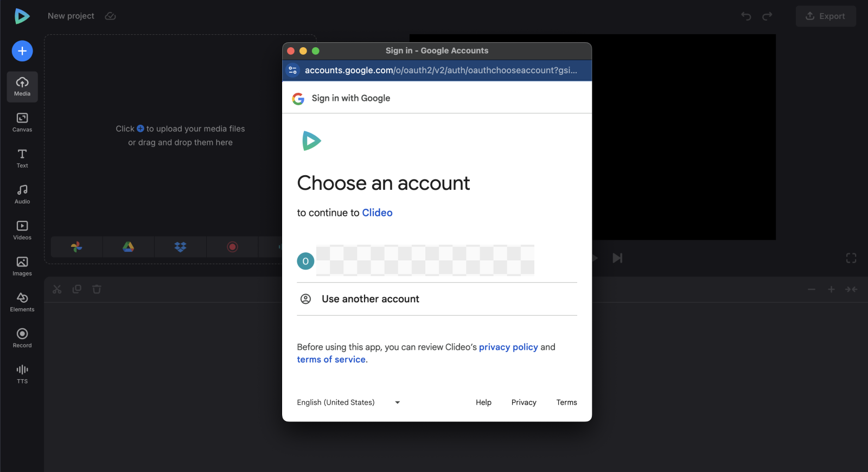The height and width of the screenshot is (472, 868).
Task: Expand the English (United States) language dropdown
Action: click(x=348, y=403)
